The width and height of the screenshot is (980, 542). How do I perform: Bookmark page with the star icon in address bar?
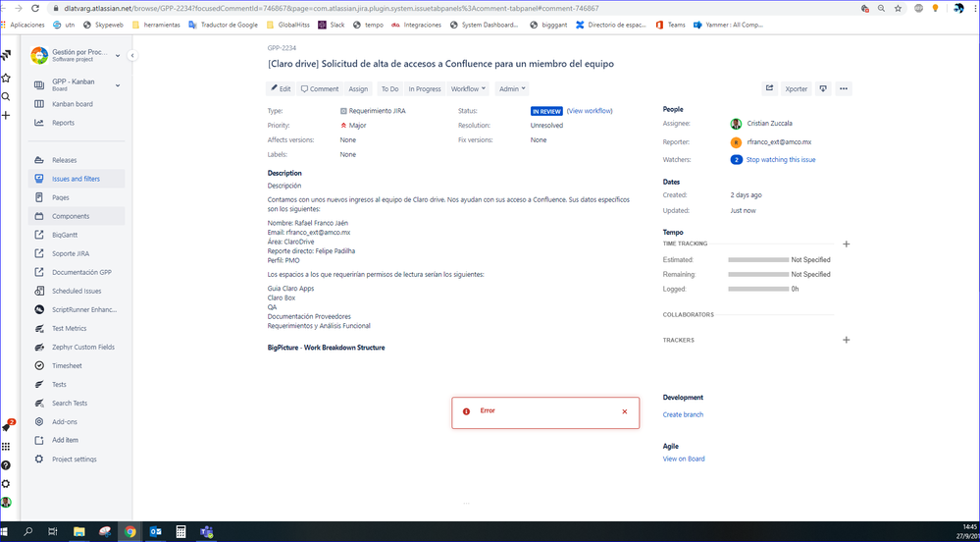(x=899, y=8)
